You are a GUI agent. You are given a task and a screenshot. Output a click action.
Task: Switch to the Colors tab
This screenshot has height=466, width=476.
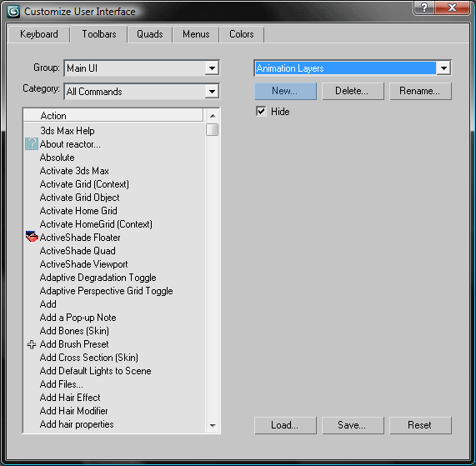tap(242, 34)
